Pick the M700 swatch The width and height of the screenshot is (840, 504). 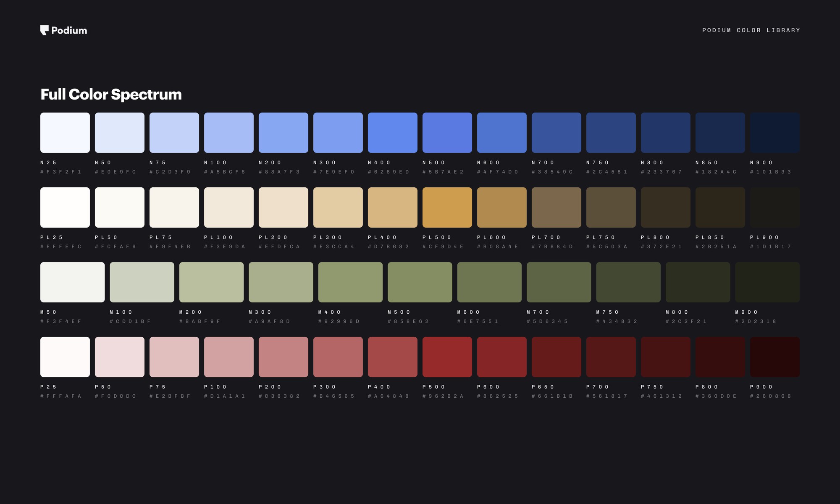coord(559,282)
